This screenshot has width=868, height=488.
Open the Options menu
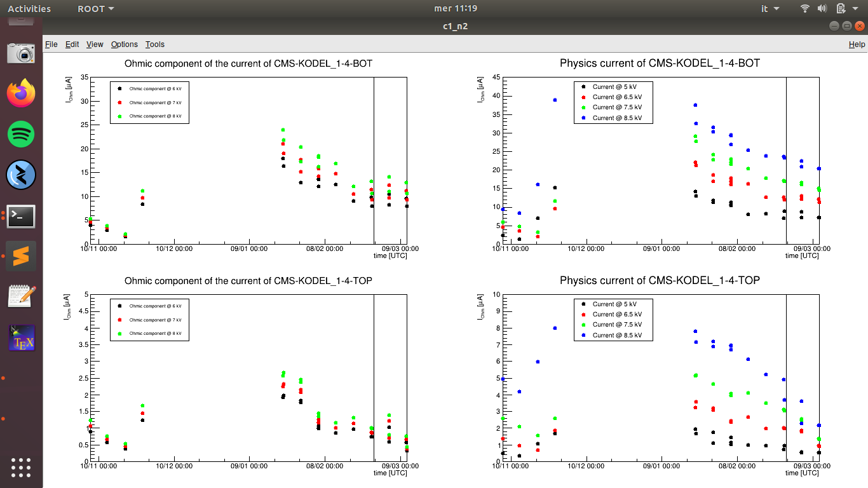tap(124, 44)
